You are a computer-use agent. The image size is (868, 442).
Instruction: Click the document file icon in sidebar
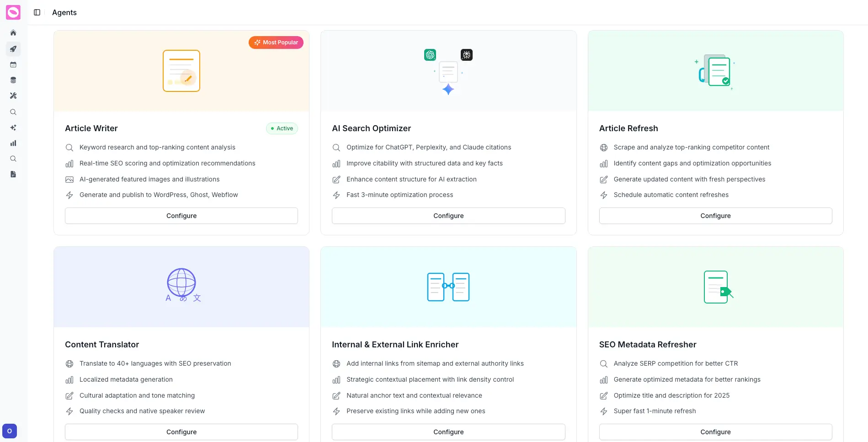(x=13, y=174)
